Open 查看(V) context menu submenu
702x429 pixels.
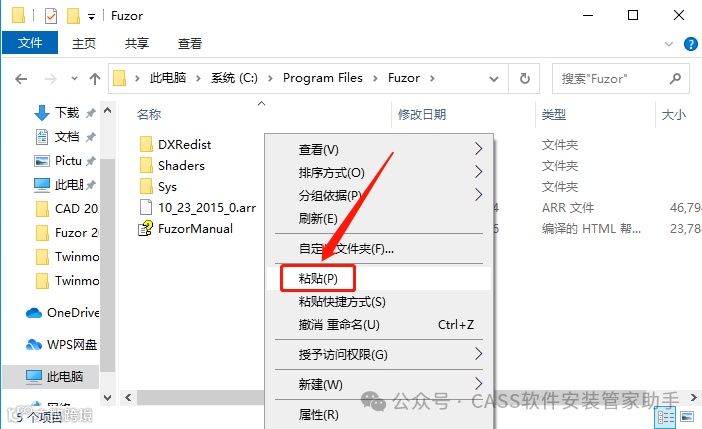(379, 149)
